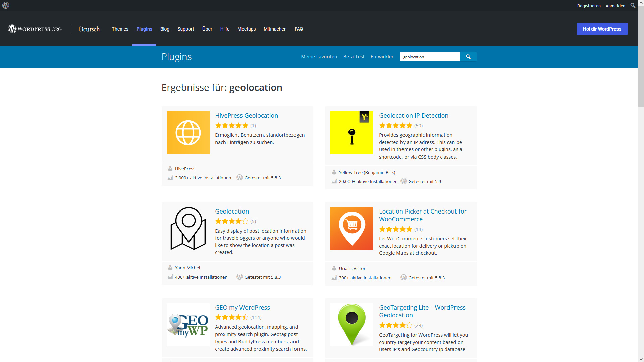Open GeoTargeting Lite title link

[x=422, y=311]
